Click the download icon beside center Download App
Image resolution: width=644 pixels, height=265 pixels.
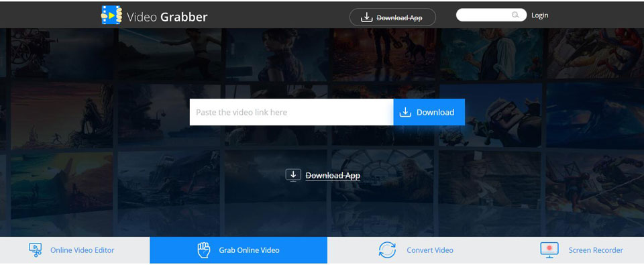293,175
